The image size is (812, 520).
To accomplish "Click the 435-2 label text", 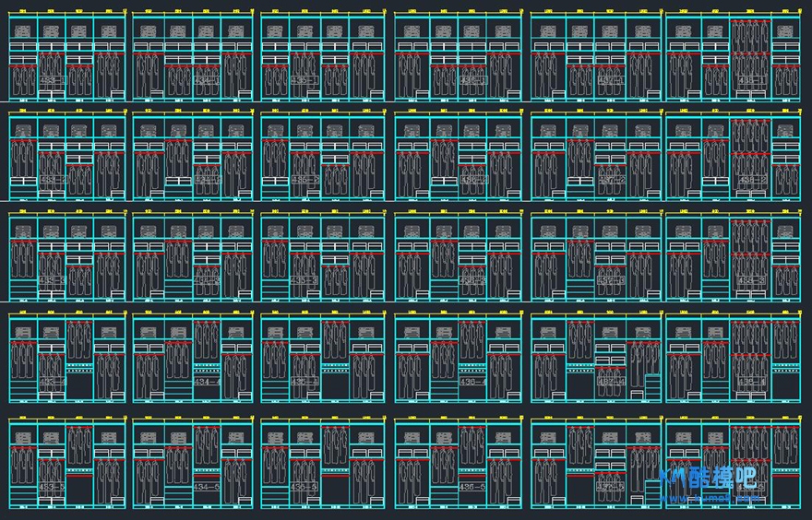I will (x=304, y=180).
